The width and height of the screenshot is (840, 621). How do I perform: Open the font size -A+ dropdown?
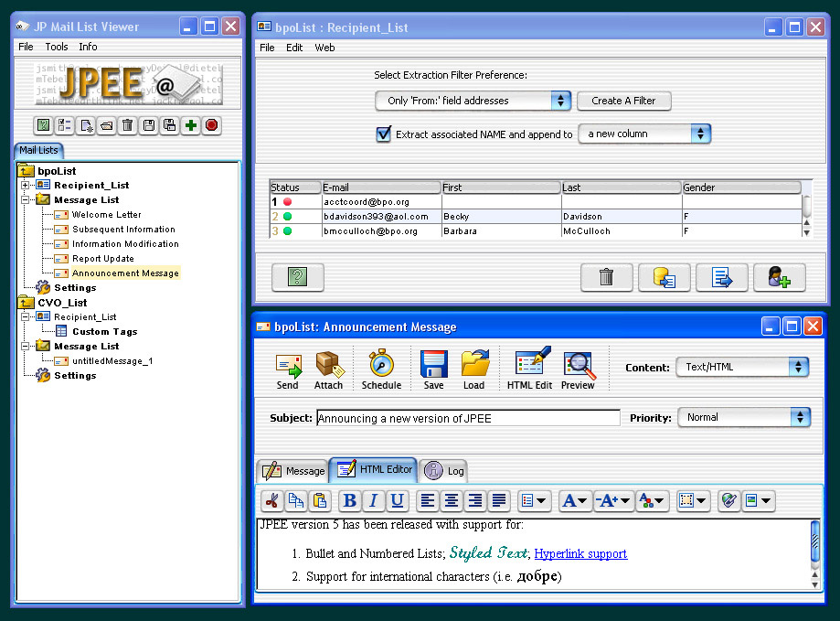pos(612,501)
